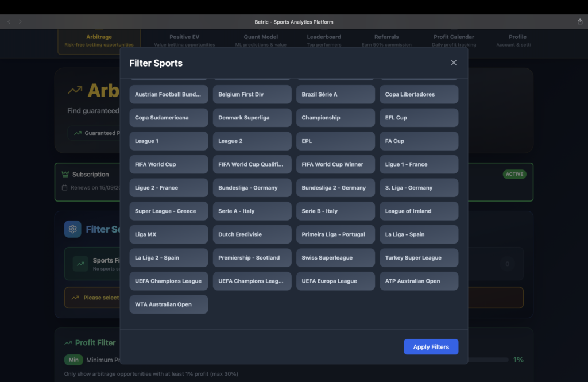
Task: Open the share icon in title bar
Action: [579, 22]
